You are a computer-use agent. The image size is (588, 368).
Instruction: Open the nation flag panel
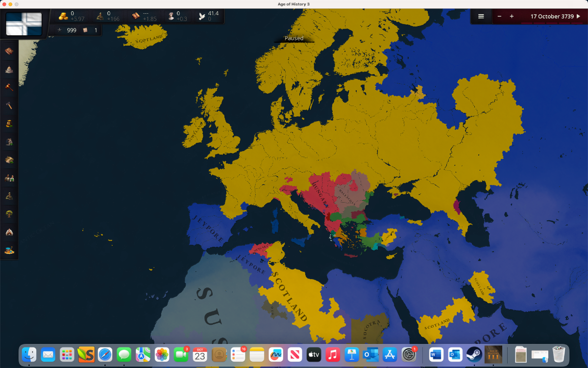coord(24,24)
